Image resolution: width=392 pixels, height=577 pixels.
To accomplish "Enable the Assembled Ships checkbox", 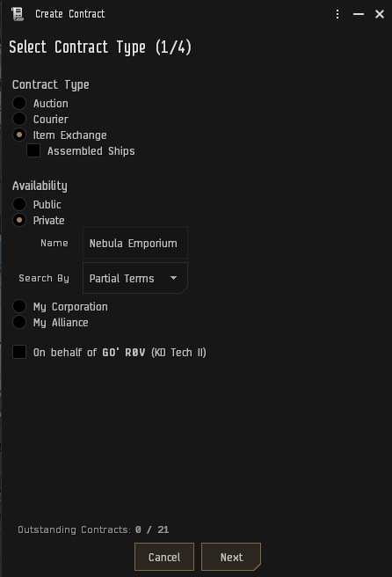I will point(33,150).
